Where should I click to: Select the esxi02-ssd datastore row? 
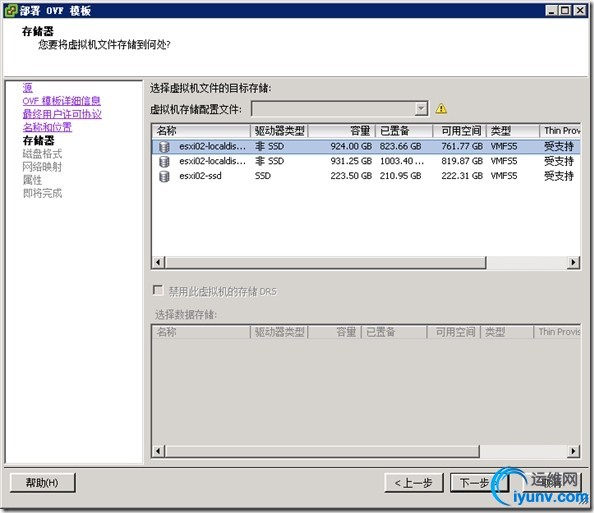point(366,176)
